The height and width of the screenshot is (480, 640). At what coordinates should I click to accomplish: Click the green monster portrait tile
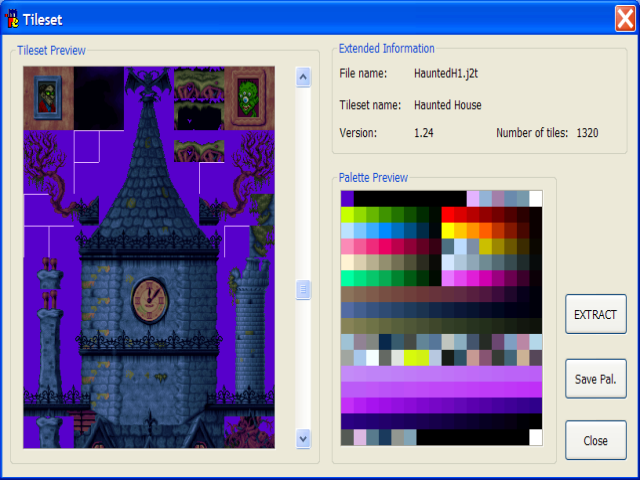[x=249, y=98]
